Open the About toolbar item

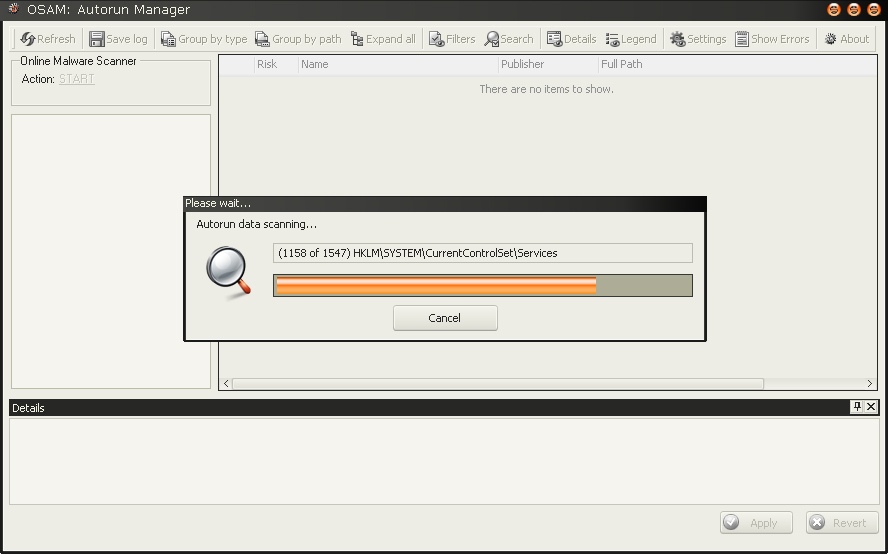[x=846, y=39]
